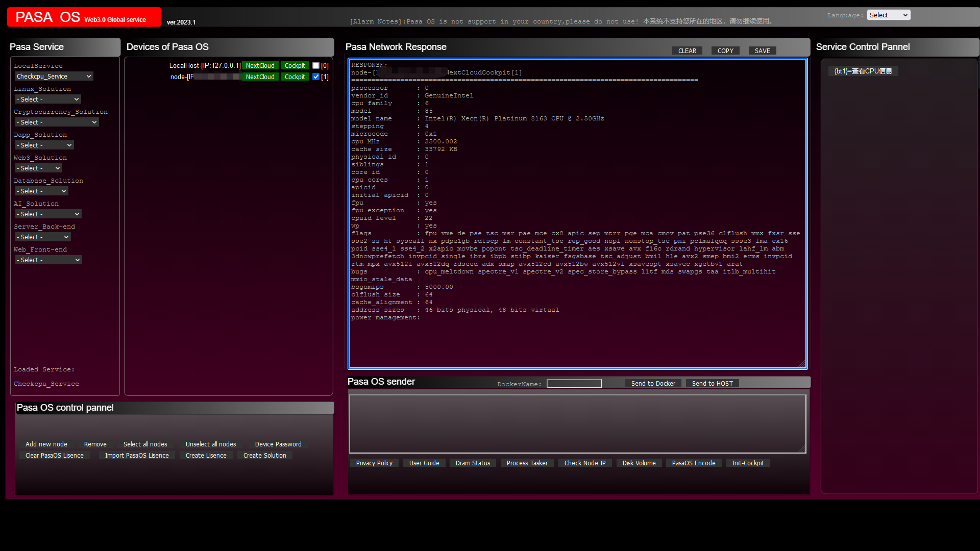The height and width of the screenshot is (551, 980).
Task: Click Create Lisence
Action: pos(206,455)
